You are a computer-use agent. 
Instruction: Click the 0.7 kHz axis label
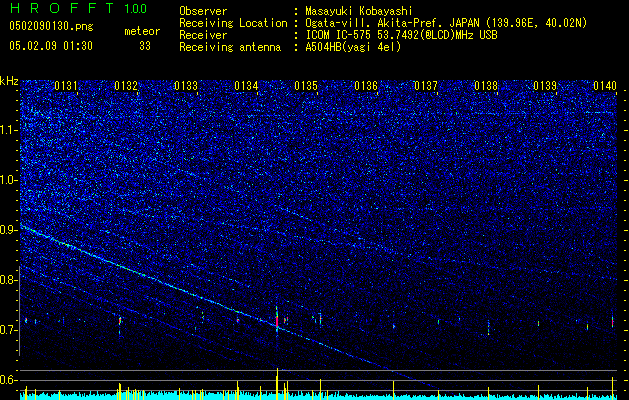pyautogui.click(x=9, y=330)
